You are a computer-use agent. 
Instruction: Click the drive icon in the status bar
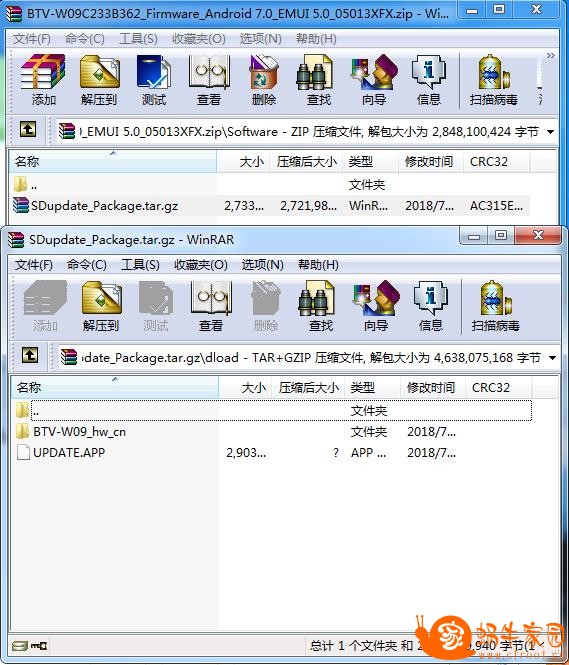(x=20, y=646)
